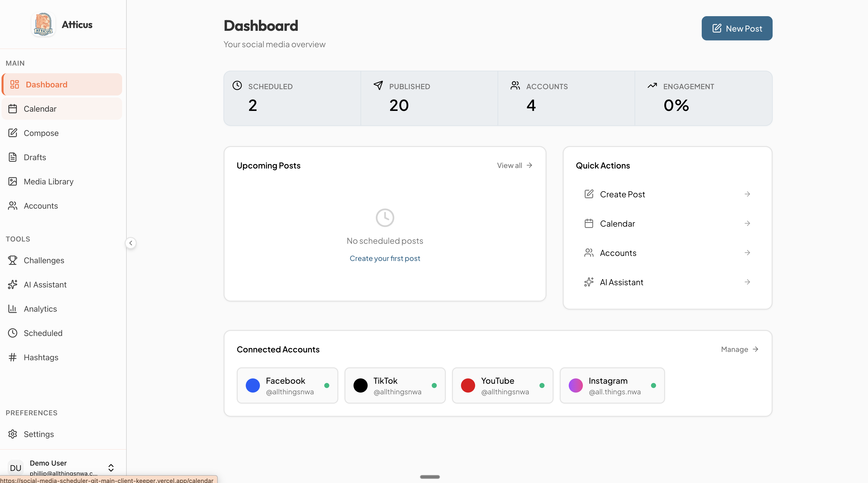Image resolution: width=868 pixels, height=483 pixels.
Task: Select the Drafts document icon
Action: click(x=13, y=157)
